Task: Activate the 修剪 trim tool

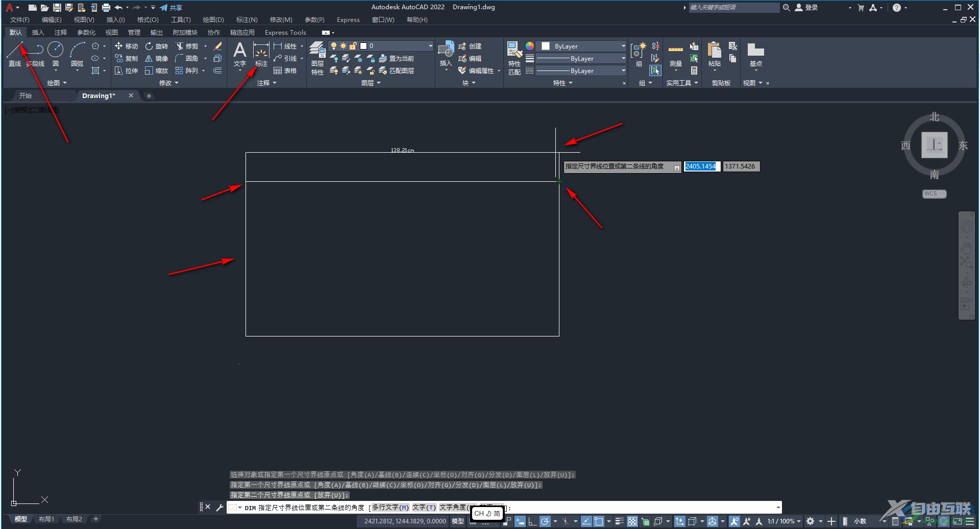Action: pos(187,46)
